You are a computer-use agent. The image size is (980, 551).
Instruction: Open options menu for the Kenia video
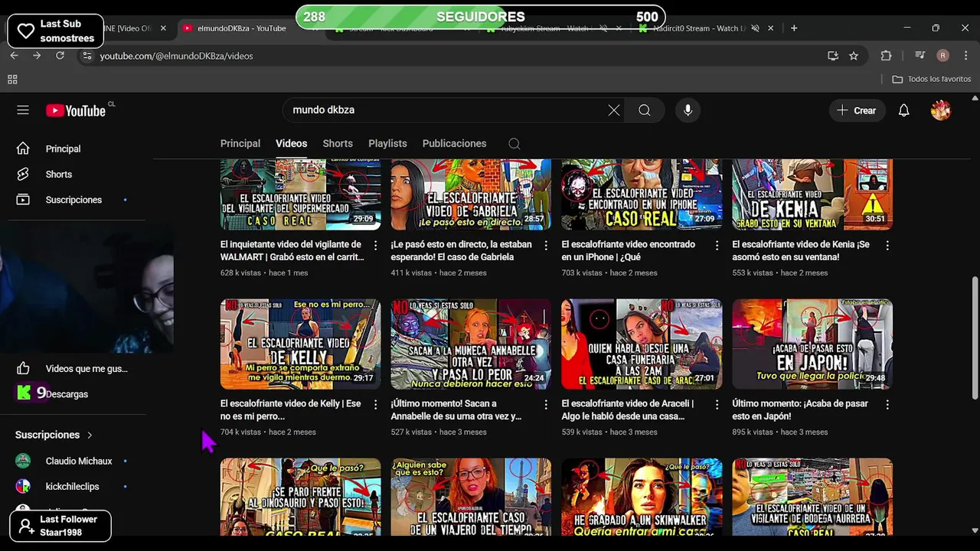pos(887,246)
